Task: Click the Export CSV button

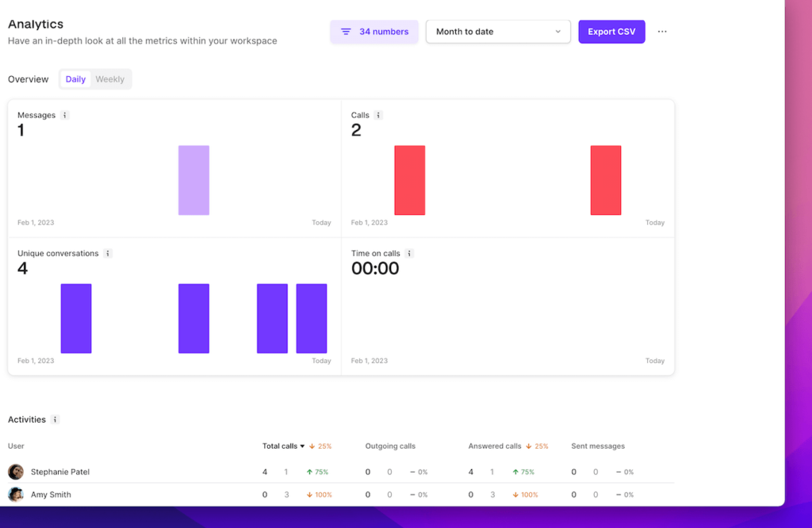Action: [x=611, y=32]
